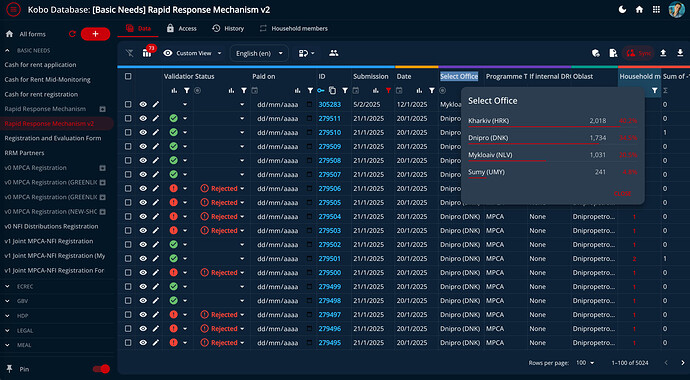Screen dimensions: 690x380
Task: Tick checkbox for row 279495
Action: [x=128, y=343]
